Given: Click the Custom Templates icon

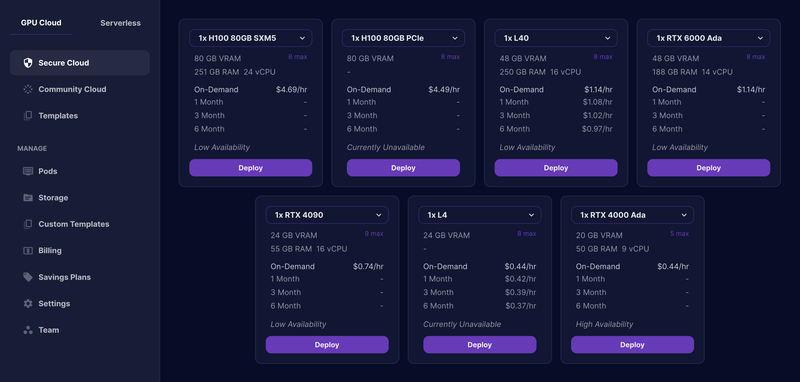Looking at the screenshot, I should point(28,224).
